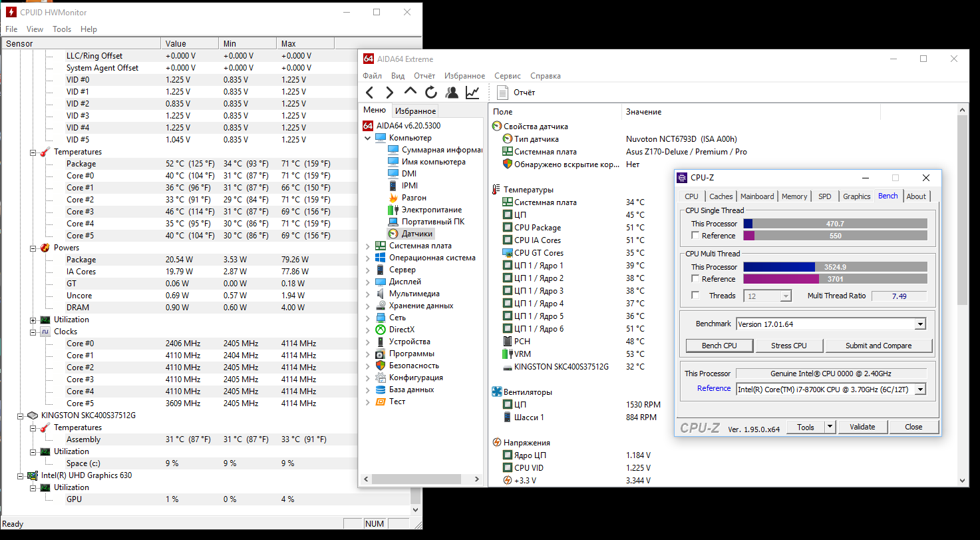The width and height of the screenshot is (980, 540).
Task: Click the Конфигурация icon in AIDA64 tree
Action: point(381,378)
